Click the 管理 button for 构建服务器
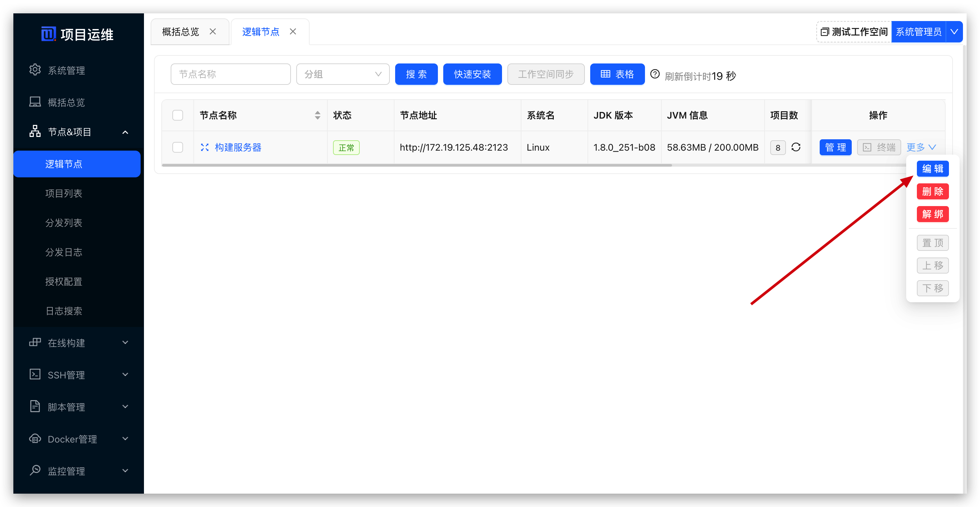The image size is (980, 507). point(835,147)
